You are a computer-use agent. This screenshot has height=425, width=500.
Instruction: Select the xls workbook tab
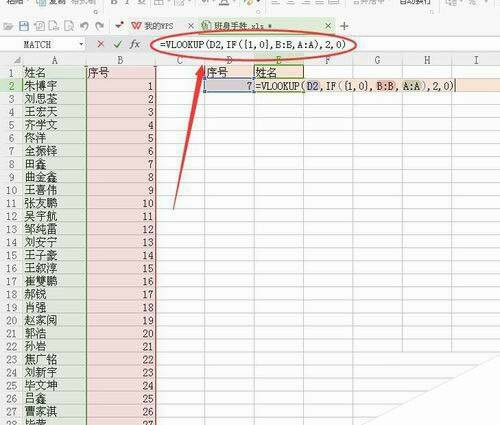click(238, 26)
